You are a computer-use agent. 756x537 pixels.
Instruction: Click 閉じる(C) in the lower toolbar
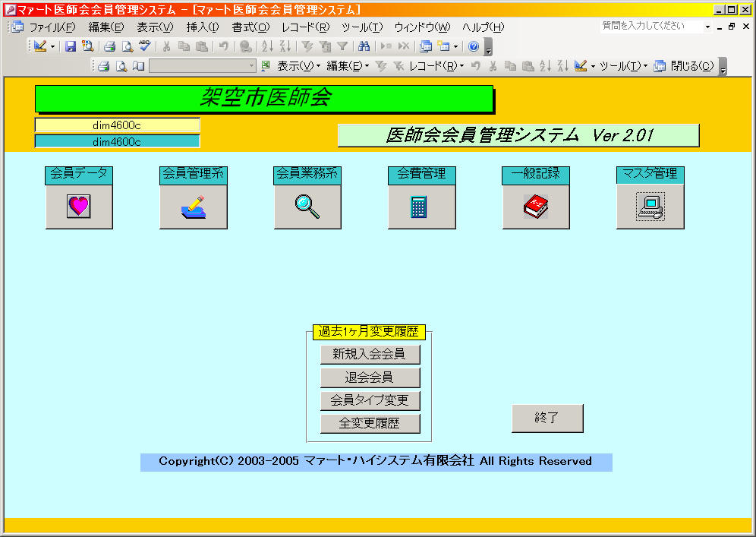[692, 65]
